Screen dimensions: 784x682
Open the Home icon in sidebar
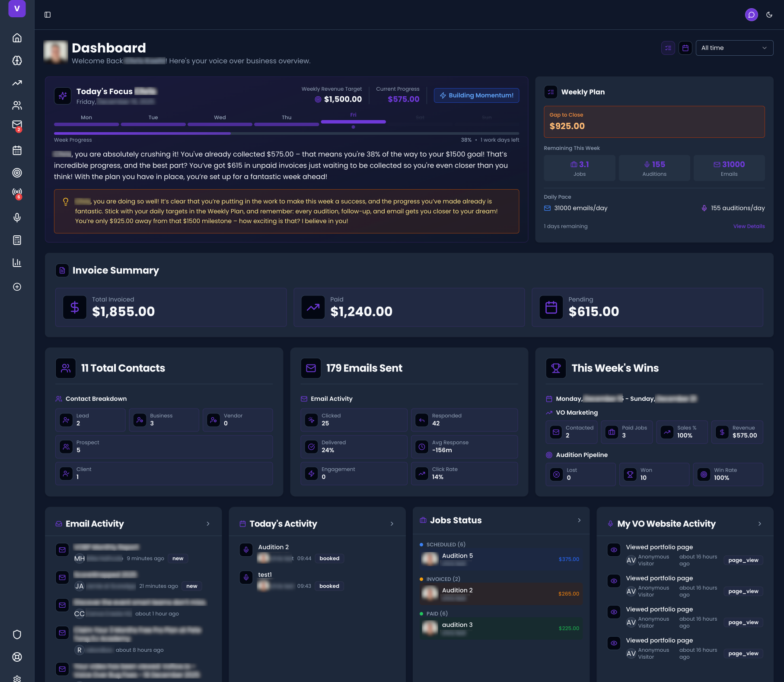17,38
